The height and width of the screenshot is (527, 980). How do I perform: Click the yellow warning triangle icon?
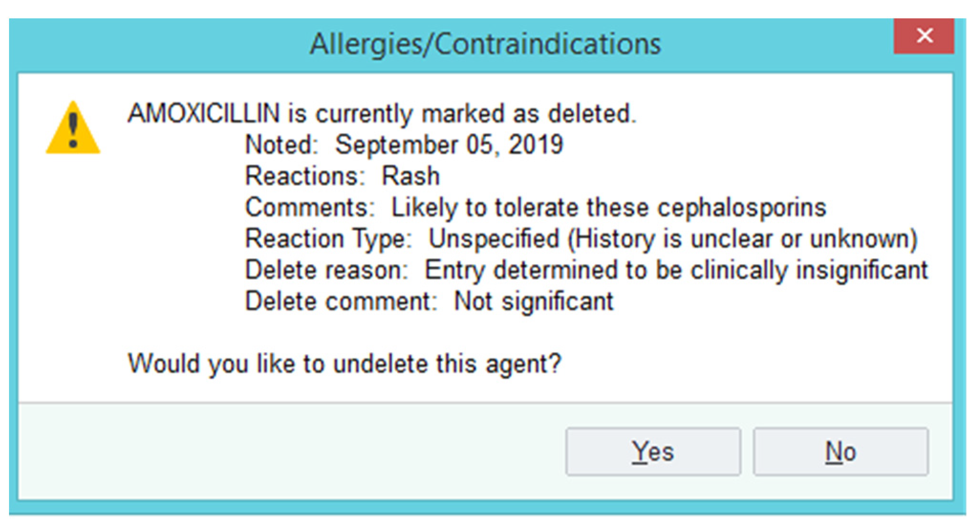click(73, 129)
